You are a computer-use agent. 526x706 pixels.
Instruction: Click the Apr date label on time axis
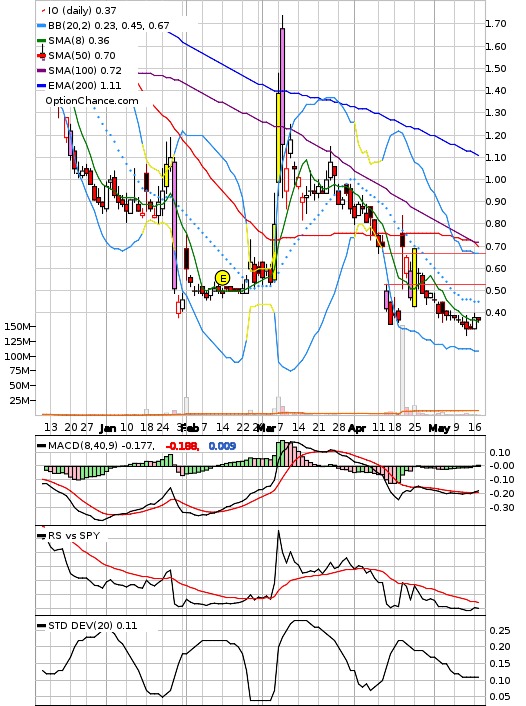point(357,428)
